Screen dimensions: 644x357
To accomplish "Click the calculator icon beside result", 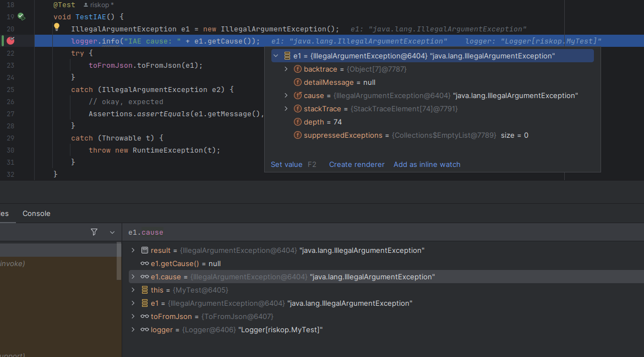I will (x=145, y=250).
